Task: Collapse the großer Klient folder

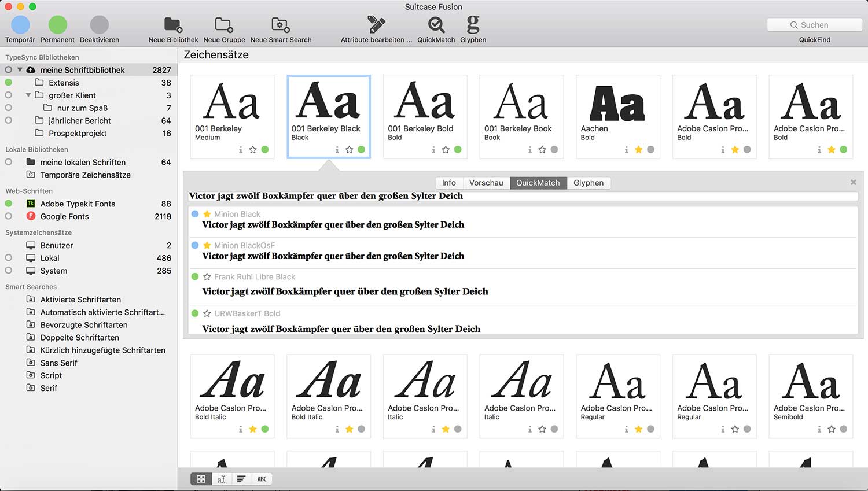Action: click(x=28, y=95)
